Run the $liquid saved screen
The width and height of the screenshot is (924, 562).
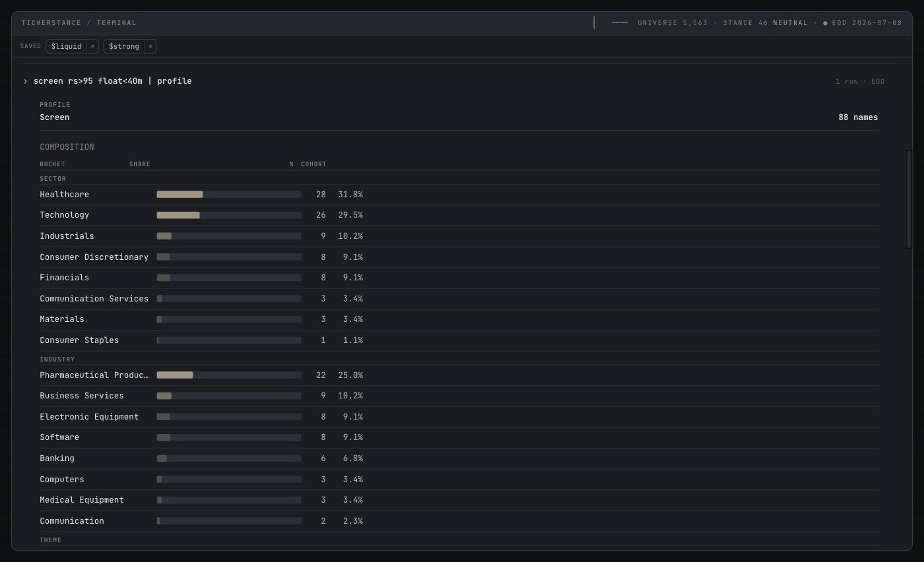[x=66, y=46]
